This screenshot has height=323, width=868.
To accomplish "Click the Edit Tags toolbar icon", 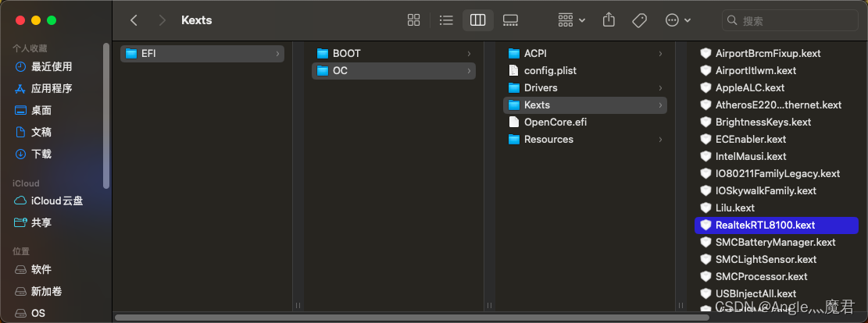I will point(639,20).
